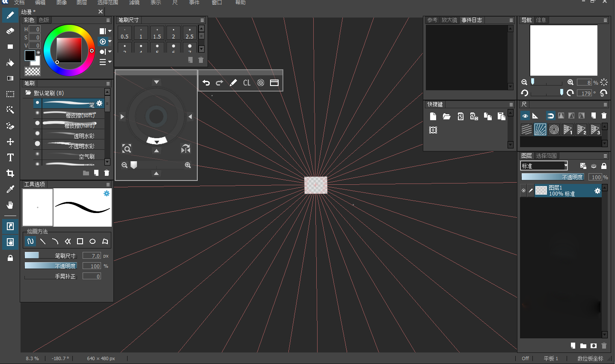Image resolution: width=615 pixels, height=364 pixels.
Task: Select the Hand tool
Action: pyautogui.click(x=10, y=205)
